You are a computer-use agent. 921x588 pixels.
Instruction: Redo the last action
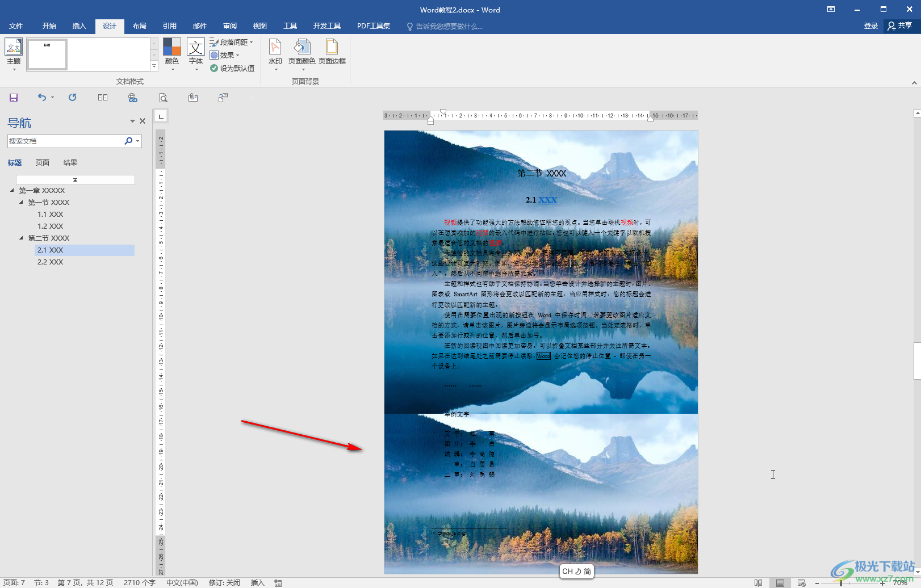[72, 98]
